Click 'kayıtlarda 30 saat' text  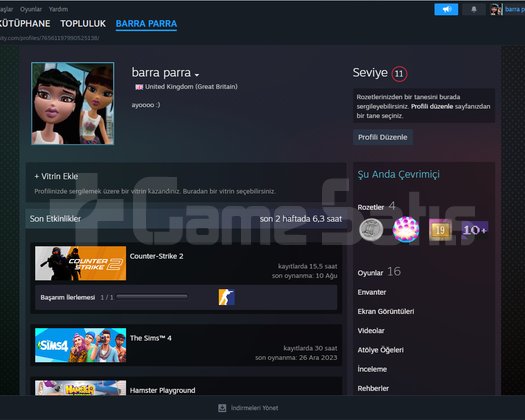click(310, 348)
